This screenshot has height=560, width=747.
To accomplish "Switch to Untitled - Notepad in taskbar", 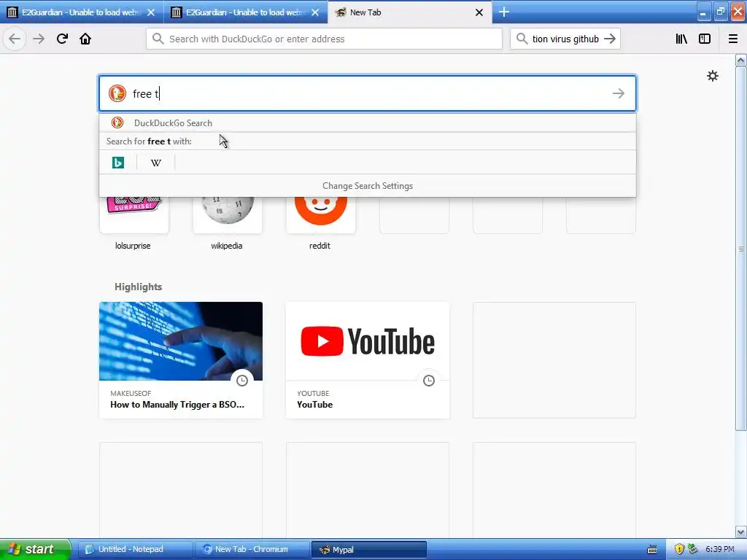I will [135, 549].
